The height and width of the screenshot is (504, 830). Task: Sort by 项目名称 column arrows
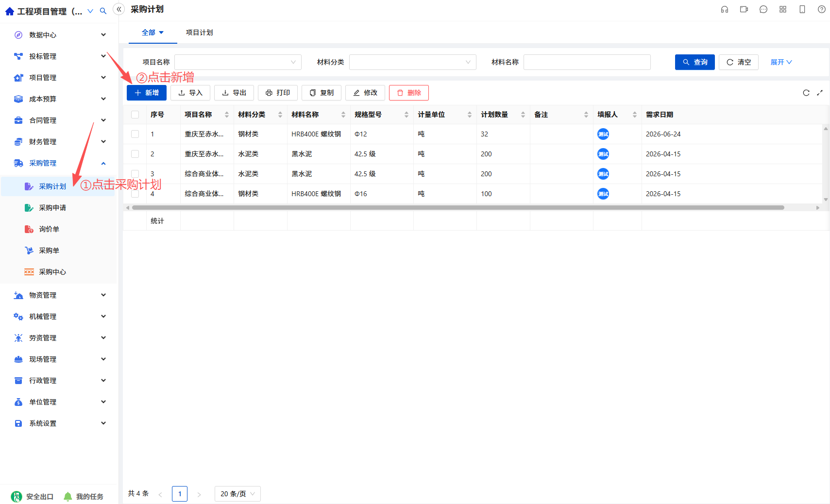[x=227, y=115]
